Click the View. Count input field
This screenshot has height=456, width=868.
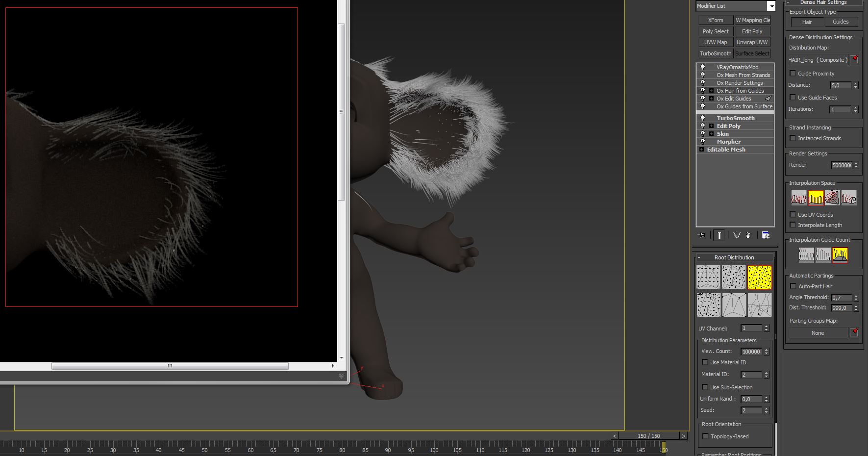click(x=751, y=352)
